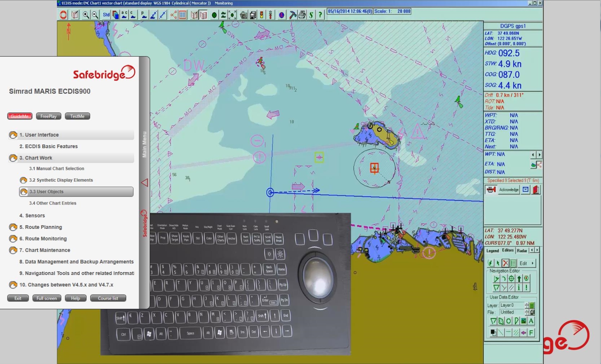Expand the Route Monitoring section
The width and height of the screenshot is (601, 364).
tap(44, 238)
